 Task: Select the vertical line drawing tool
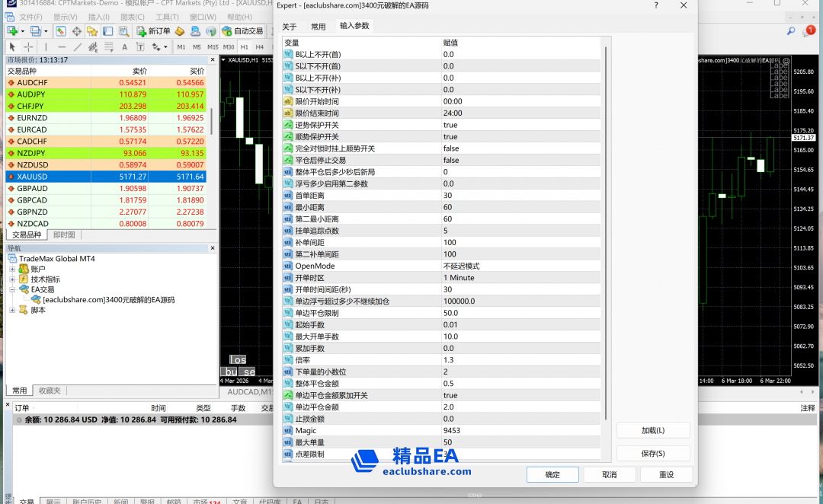point(46,47)
